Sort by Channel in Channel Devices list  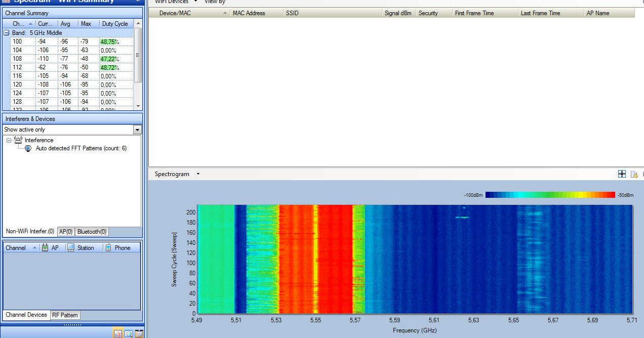pyautogui.click(x=22, y=248)
